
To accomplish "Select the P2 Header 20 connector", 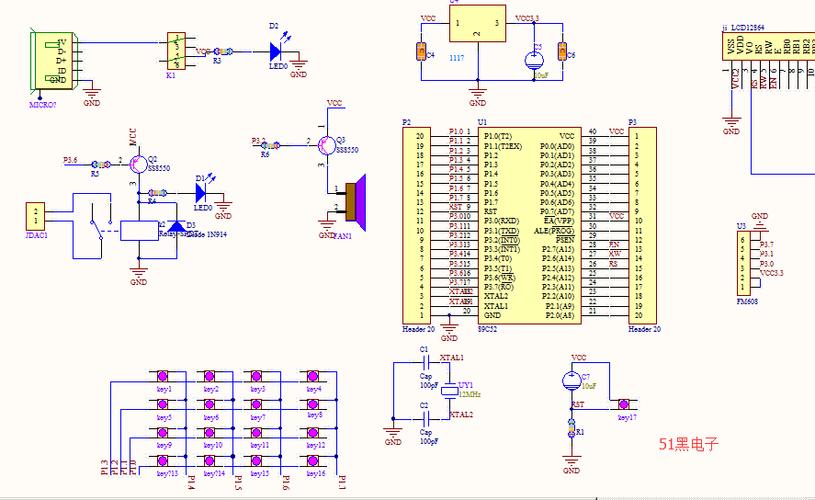I will pyautogui.click(x=416, y=225).
